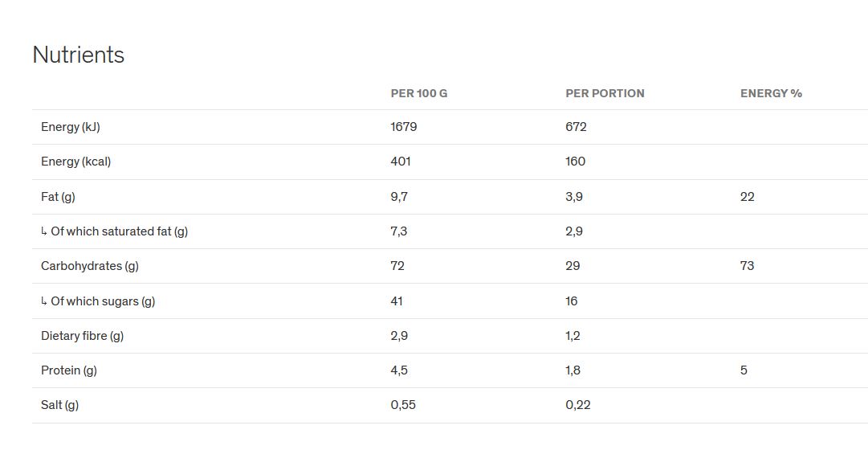Click the 0,55 salt value
The image size is (868, 450).
403,405
